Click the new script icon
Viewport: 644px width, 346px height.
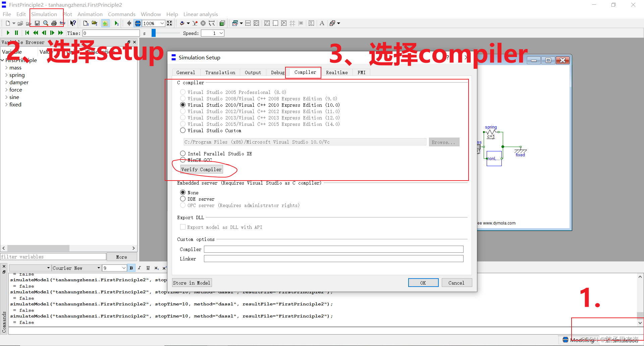(86, 23)
